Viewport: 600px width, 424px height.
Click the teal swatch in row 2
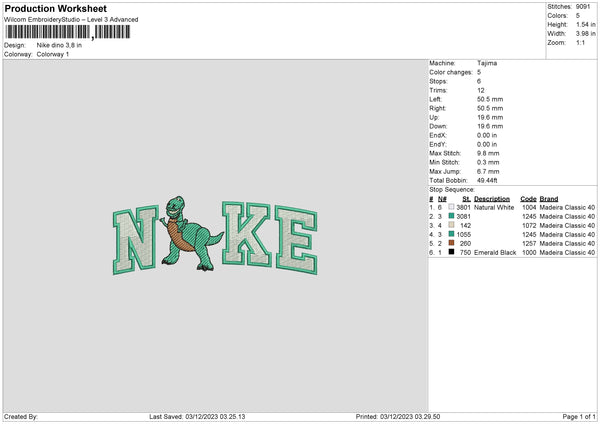(x=452, y=216)
